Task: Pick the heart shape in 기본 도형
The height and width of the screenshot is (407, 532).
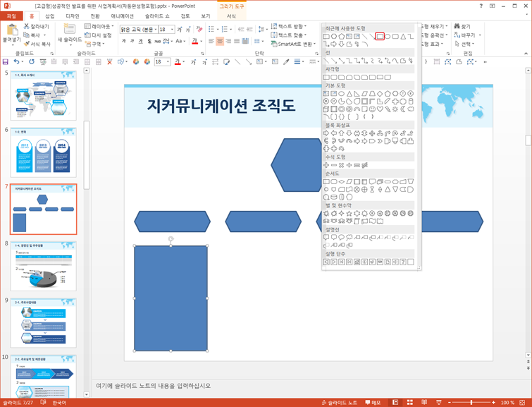Action: 380,109
